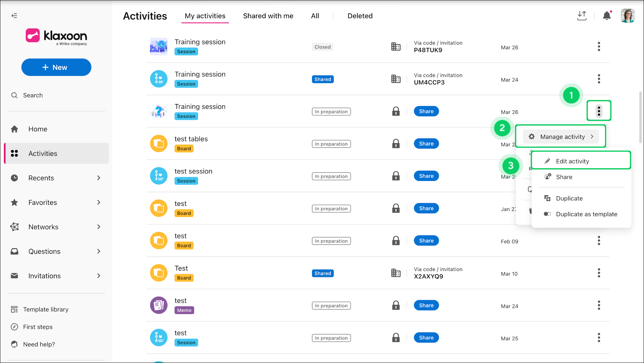Open more options for test session Mar 25
Screen dimensions: 644x363
click(x=599, y=338)
